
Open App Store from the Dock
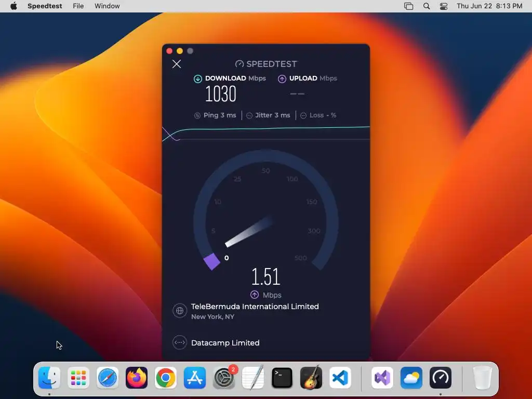tap(195, 378)
